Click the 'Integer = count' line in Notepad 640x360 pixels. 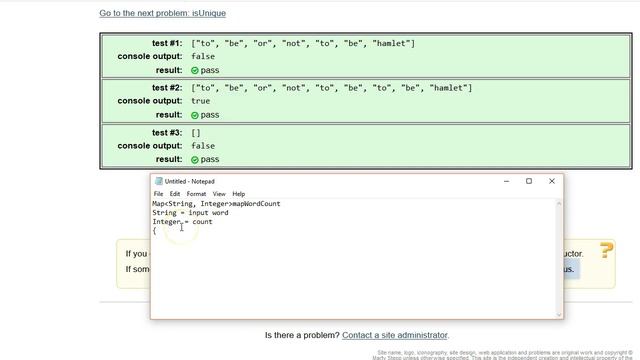pyautogui.click(x=182, y=222)
